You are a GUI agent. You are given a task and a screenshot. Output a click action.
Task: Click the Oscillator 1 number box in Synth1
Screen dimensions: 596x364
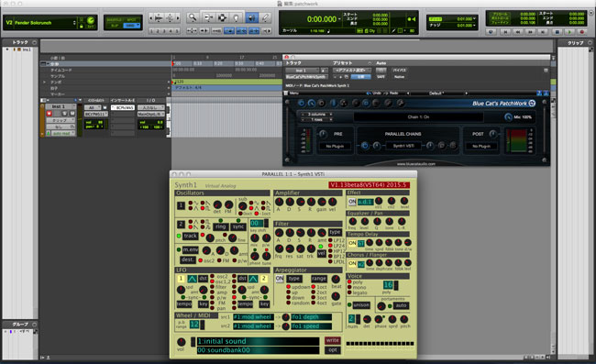(181, 205)
